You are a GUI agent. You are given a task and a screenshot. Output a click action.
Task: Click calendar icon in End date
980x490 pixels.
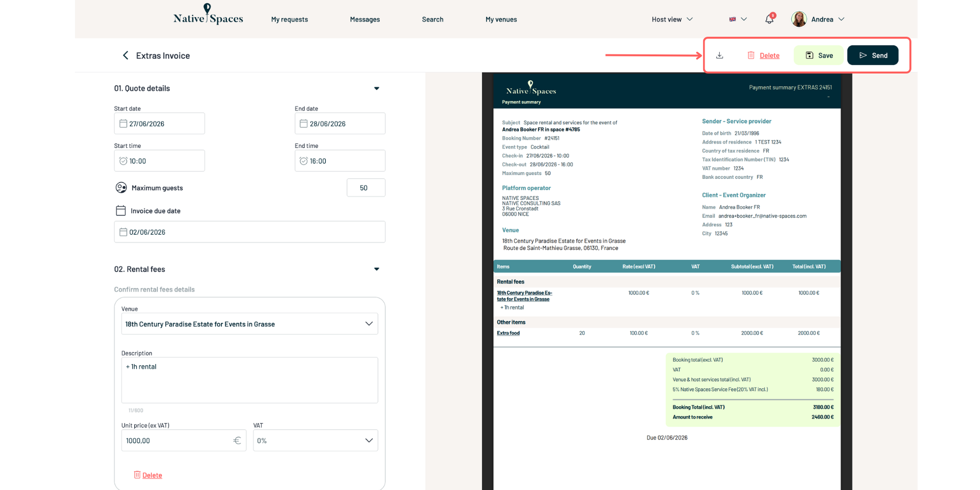304,123
